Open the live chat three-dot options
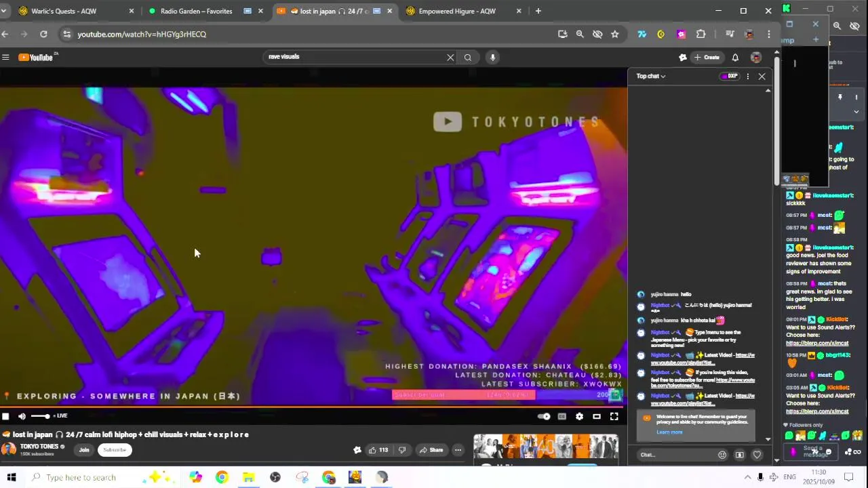Viewport: 868px width, 488px height. (748, 76)
